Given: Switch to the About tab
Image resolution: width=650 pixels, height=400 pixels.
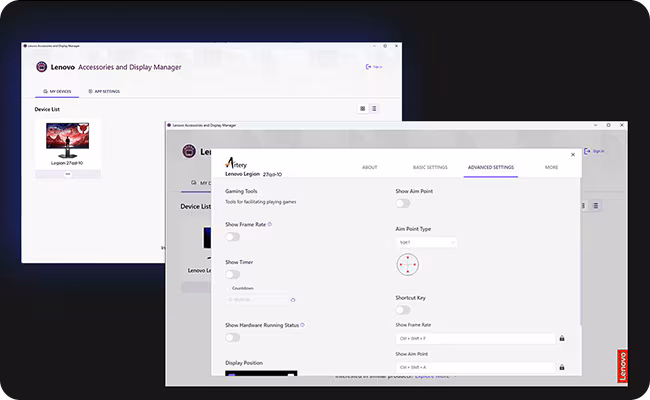Looking at the screenshot, I should tap(369, 167).
